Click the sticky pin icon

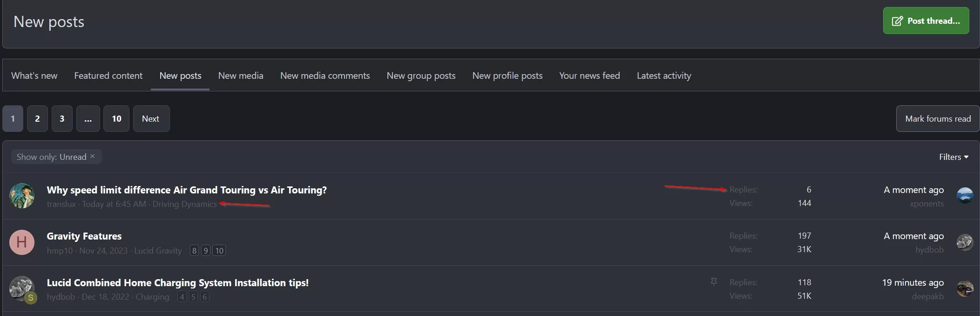714,282
